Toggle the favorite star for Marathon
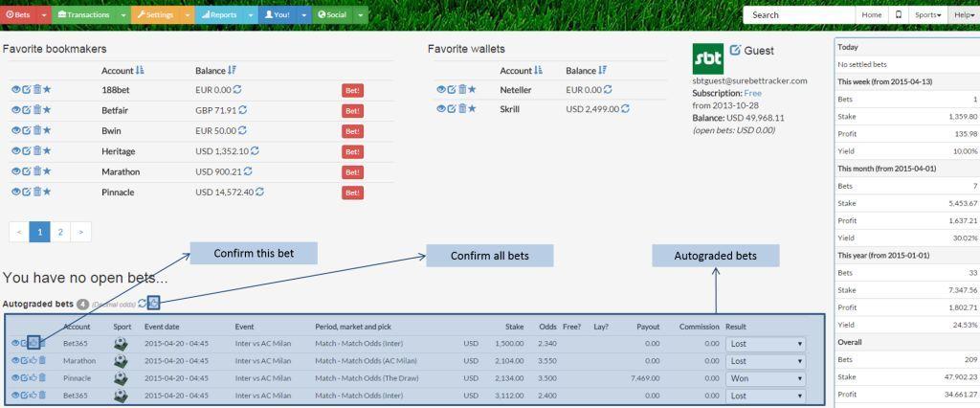Viewport: 980px width, 408px height. 47,171
